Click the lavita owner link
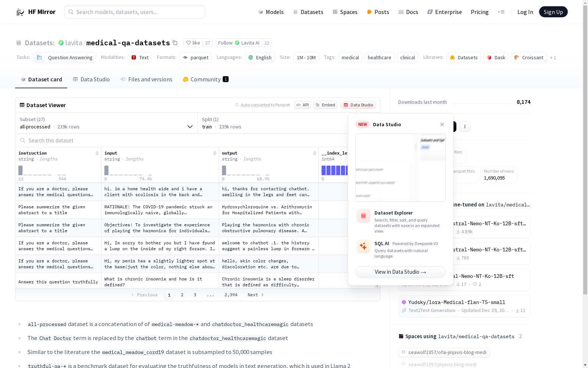Image resolution: width=588 pixels, height=368 pixels. pyautogui.click(x=74, y=43)
